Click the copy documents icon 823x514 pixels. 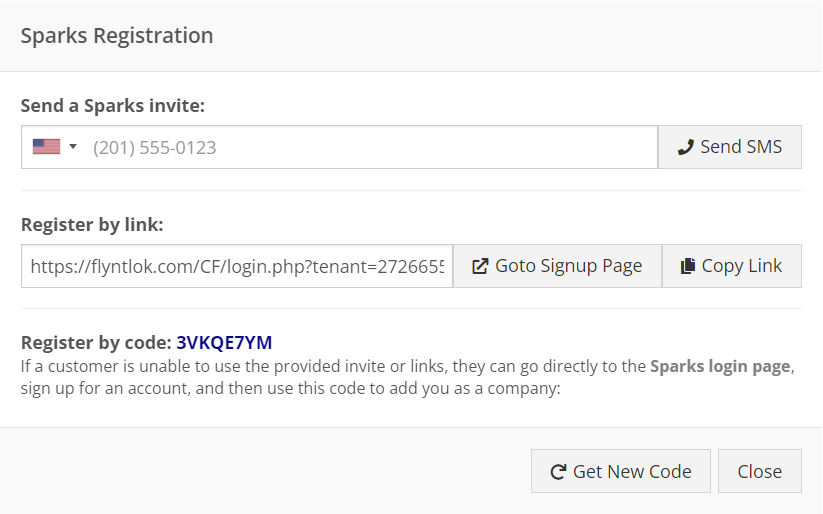[x=688, y=266]
